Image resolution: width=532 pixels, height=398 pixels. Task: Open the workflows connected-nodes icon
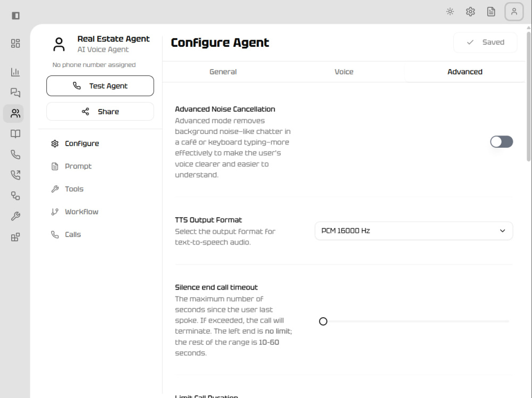(x=15, y=196)
